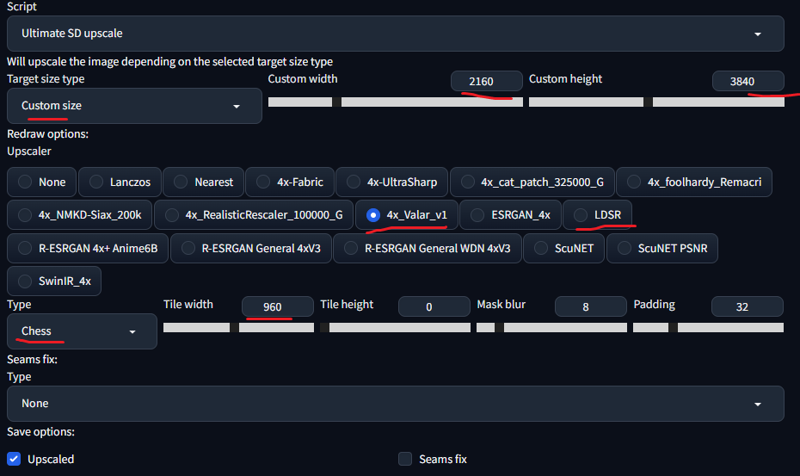
Task: Click the Tile width number box
Action: [x=278, y=307]
